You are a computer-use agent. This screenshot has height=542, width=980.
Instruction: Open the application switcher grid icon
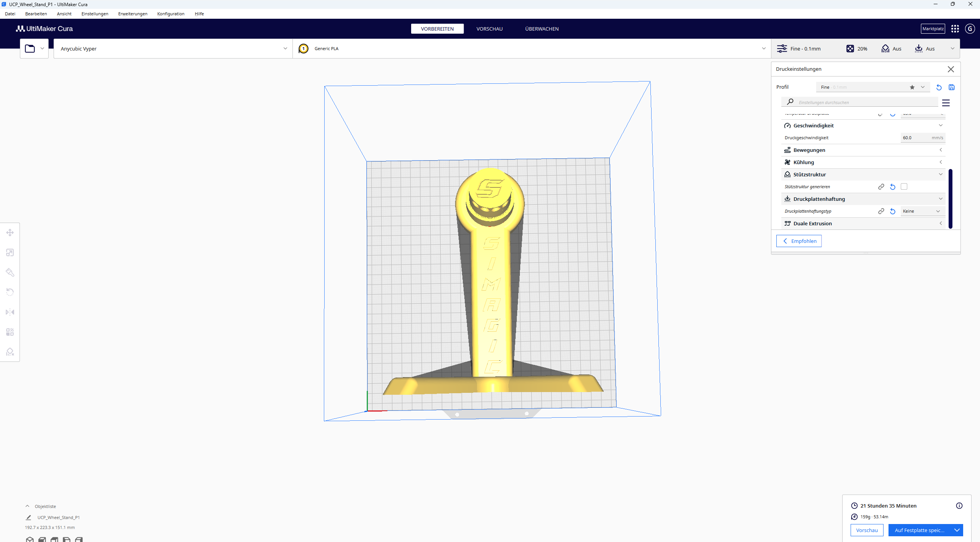coord(955,29)
